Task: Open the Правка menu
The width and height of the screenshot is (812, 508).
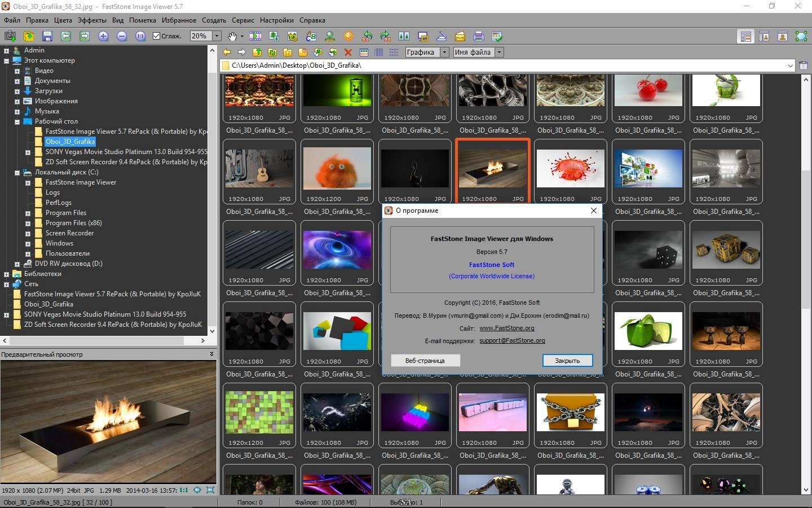Action: pyautogui.click(x=37, y=20)
